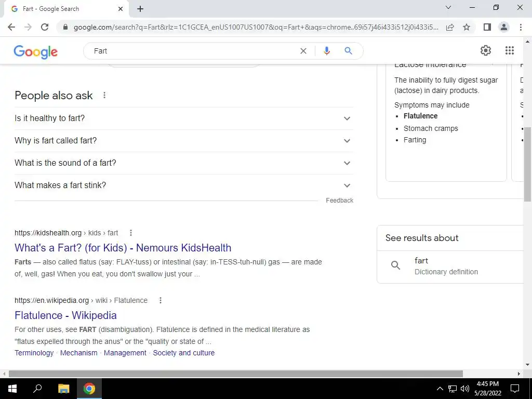Start voice search with microphone
Viewport: 532px width, 399px height.
tap(326, 51)
